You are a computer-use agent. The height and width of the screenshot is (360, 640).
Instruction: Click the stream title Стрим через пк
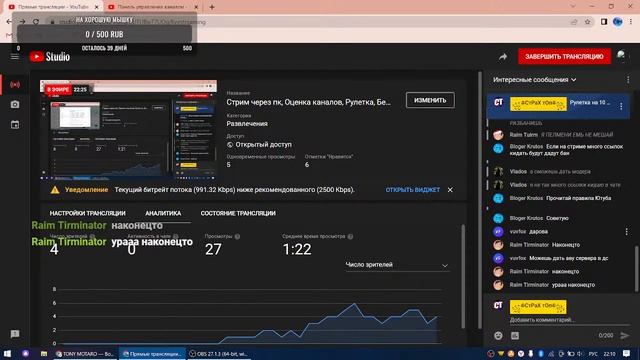pos(308,102)
